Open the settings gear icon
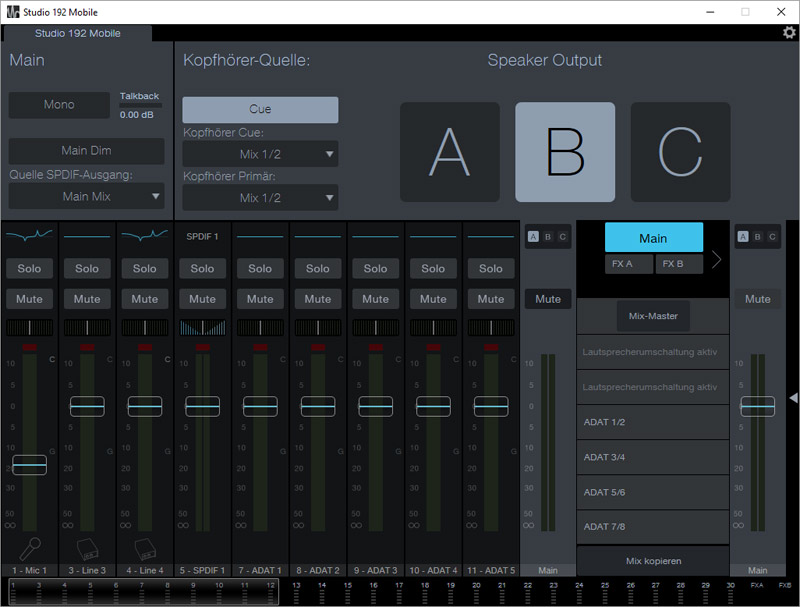This screenshot has height=607, width=800. pos(789,32)
